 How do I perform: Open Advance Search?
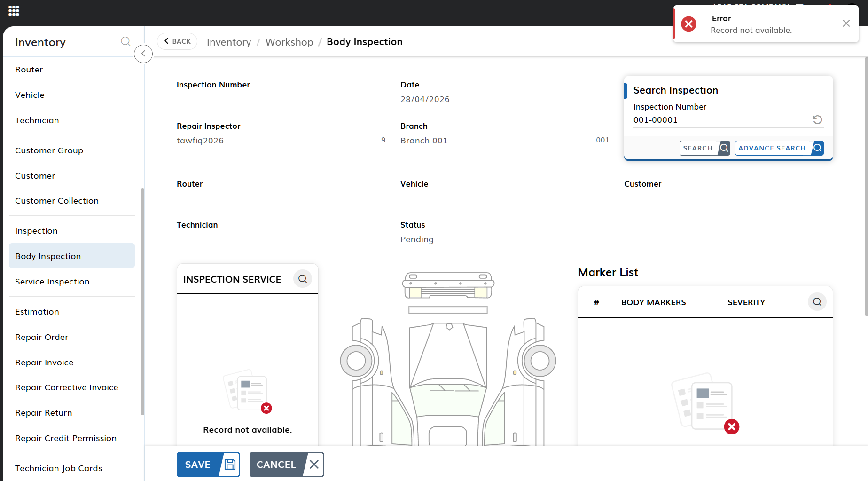(779, 148)
